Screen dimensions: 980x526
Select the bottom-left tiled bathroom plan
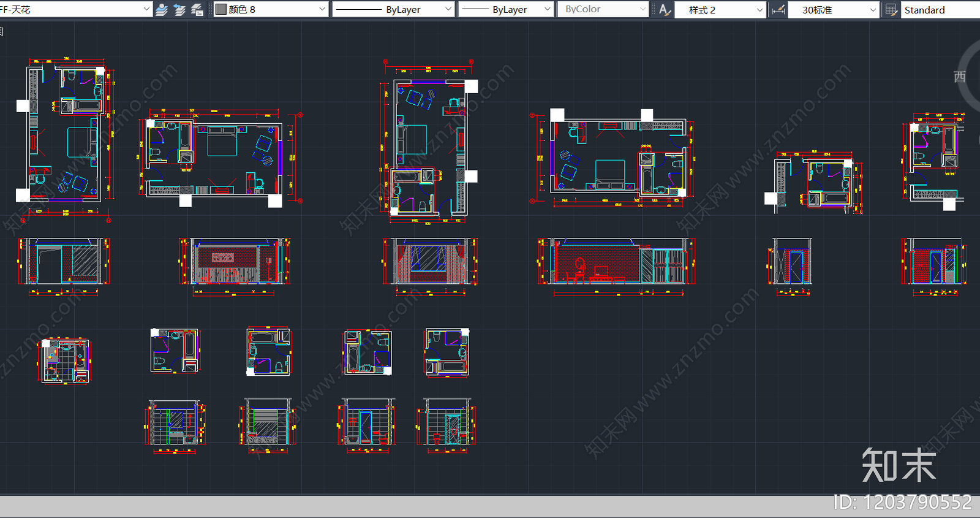64,360
